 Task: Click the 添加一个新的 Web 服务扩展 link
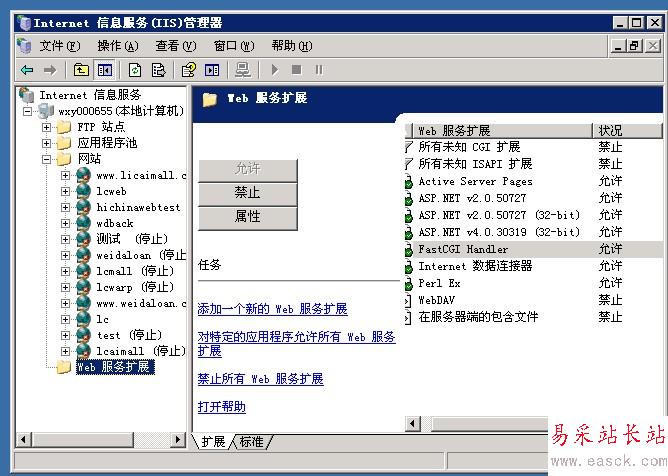pos(273,309)
